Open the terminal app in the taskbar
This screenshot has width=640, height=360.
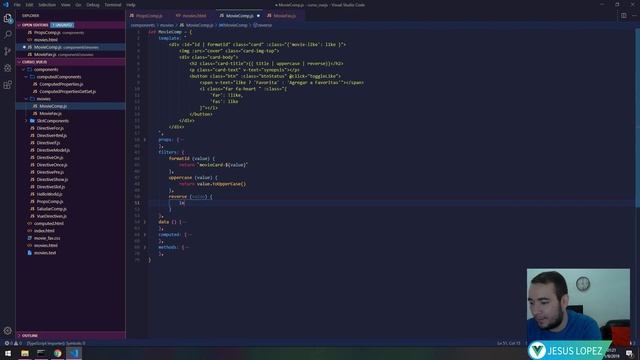(41, 353)
